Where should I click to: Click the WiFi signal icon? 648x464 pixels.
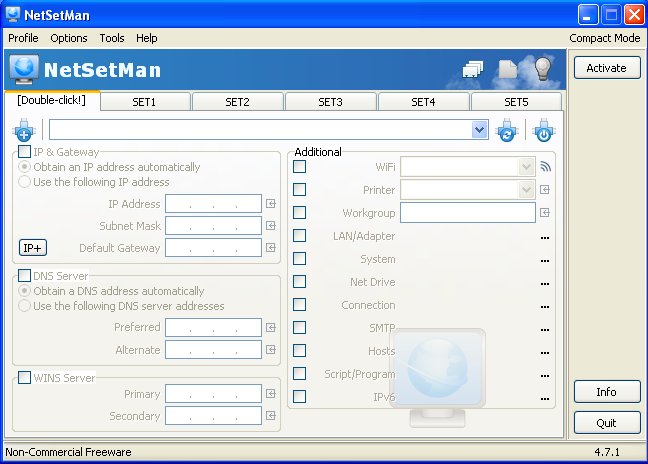[x=545, y=167]
